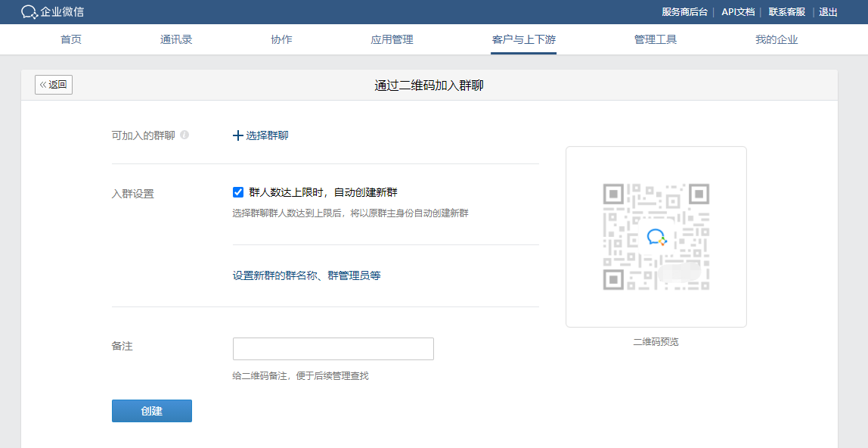Screen dimensions: 868x448
Task: Click the 二维码预览 caption text
Action: 656,342
